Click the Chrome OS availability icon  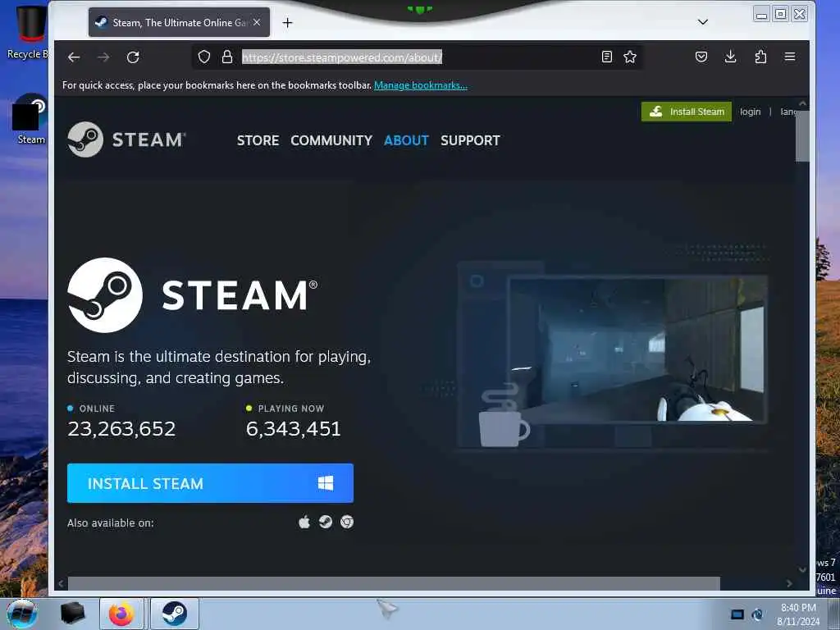coord(347,522)
